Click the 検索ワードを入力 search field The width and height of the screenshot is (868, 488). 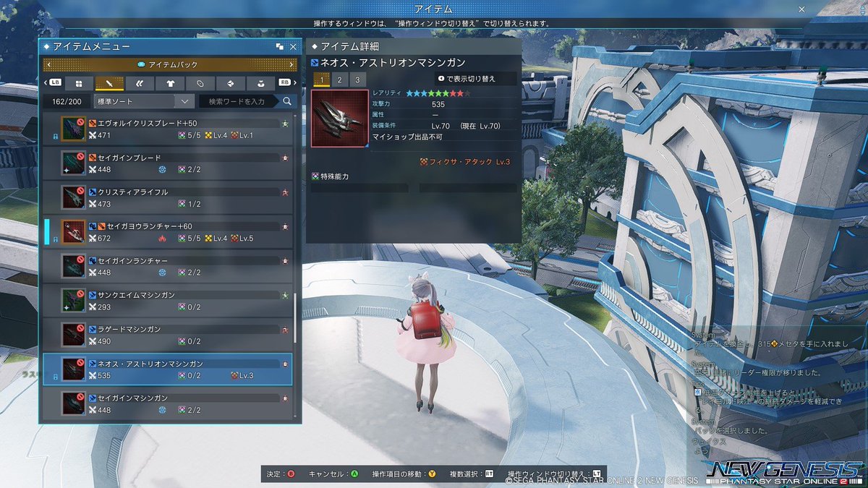238,102
